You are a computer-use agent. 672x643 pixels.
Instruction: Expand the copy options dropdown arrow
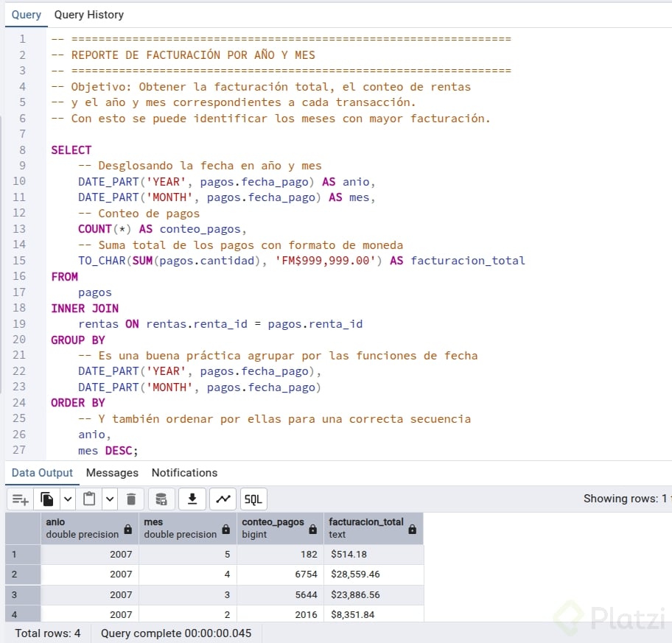pos(68,499)
